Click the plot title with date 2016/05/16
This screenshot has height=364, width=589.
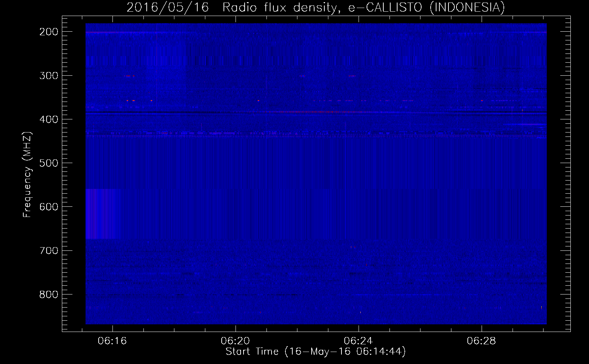[316, 7]
